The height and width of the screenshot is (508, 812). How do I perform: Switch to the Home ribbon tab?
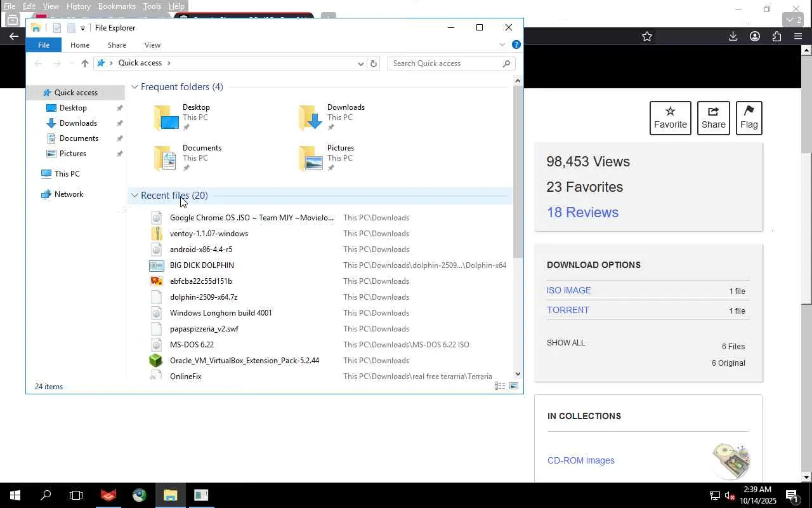[80, 45]
